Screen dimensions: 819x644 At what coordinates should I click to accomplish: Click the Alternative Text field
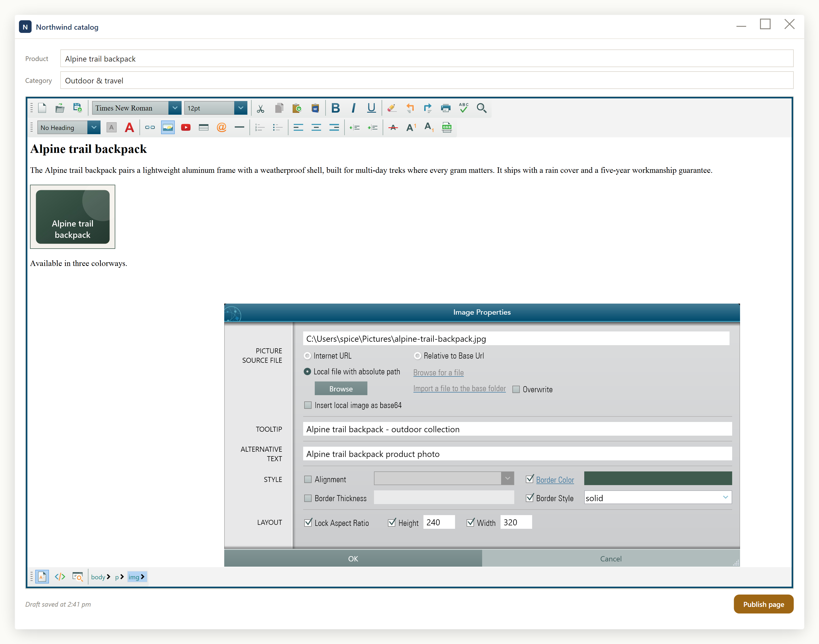click(517, 454)
